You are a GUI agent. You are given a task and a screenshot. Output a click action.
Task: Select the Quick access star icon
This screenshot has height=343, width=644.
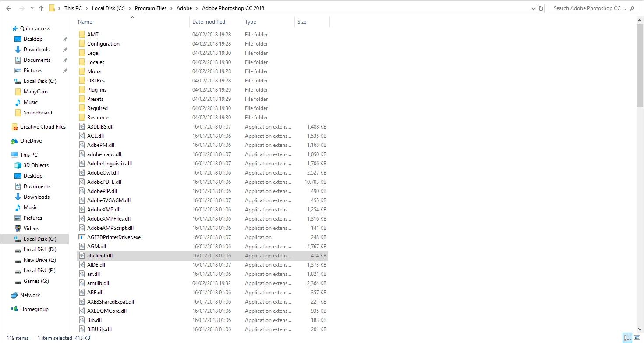point(15,29)
